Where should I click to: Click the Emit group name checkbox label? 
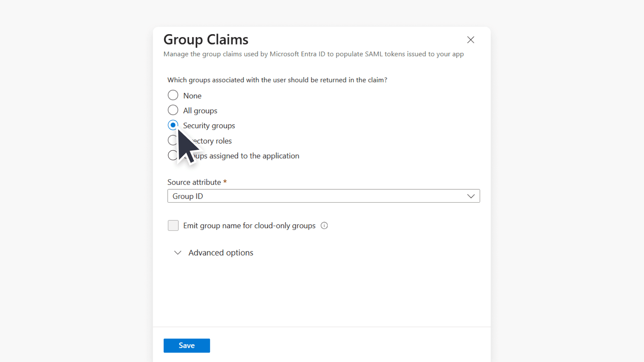249,226
